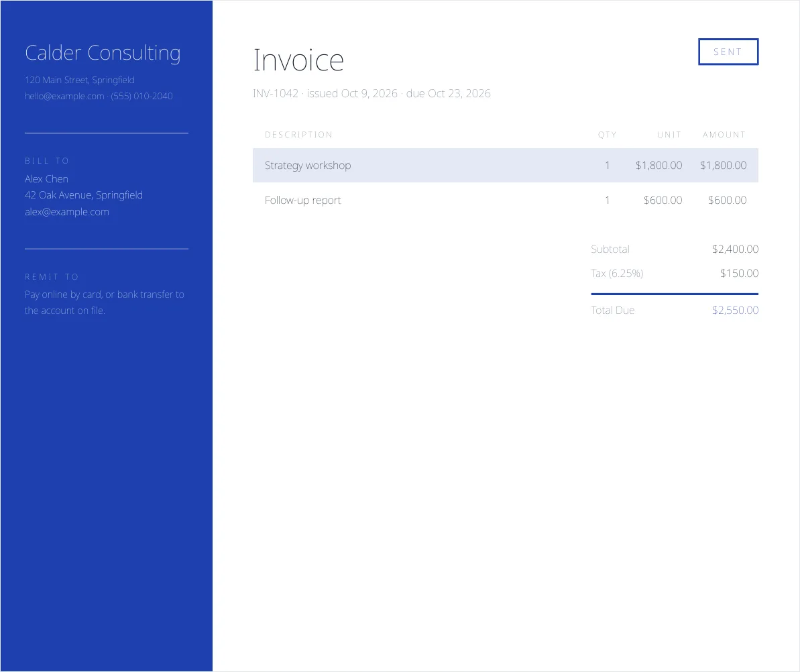
Task: Click the Strategy workshop unit price $1,800.00
Action: pyautogui.click(x=659, y=166)
